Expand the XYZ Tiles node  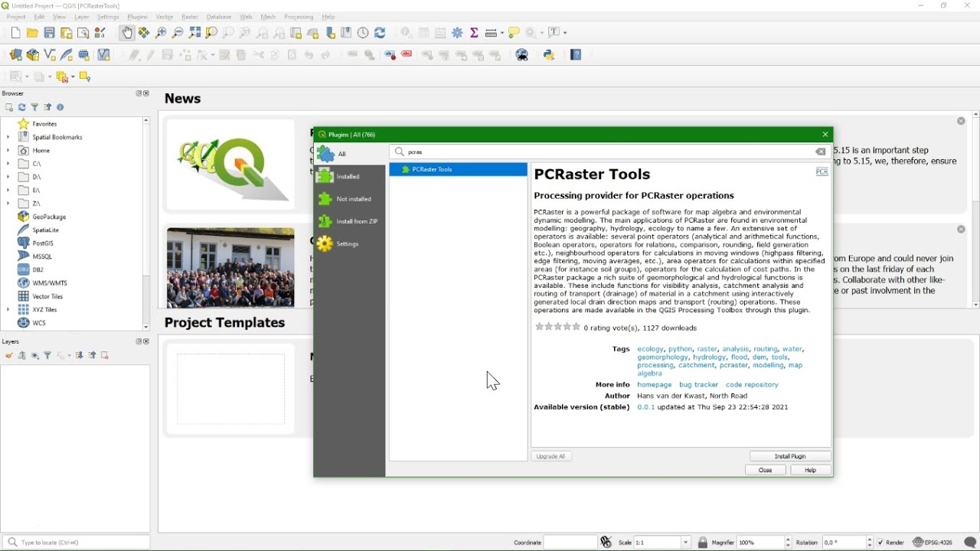pyautogui.click(x=8, y=310)
